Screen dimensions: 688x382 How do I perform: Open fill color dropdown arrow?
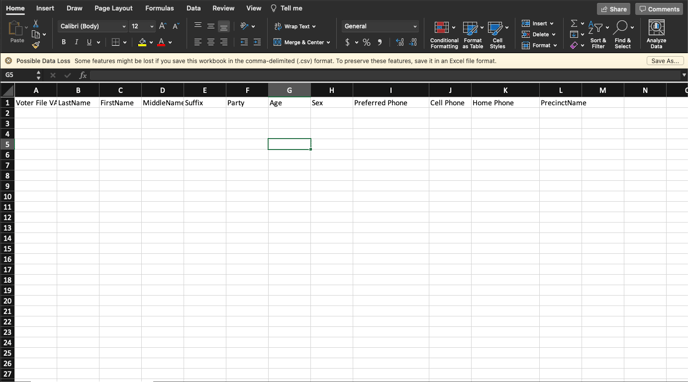[x=151, y=43]
